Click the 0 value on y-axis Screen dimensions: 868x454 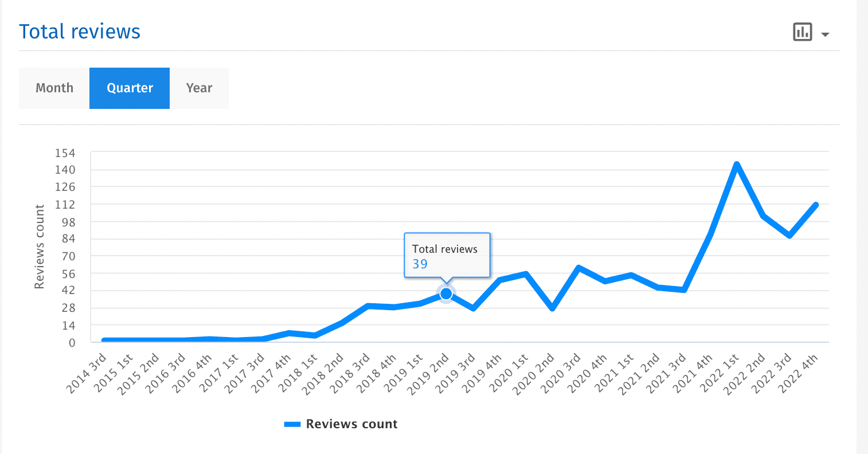click(72, 343)
